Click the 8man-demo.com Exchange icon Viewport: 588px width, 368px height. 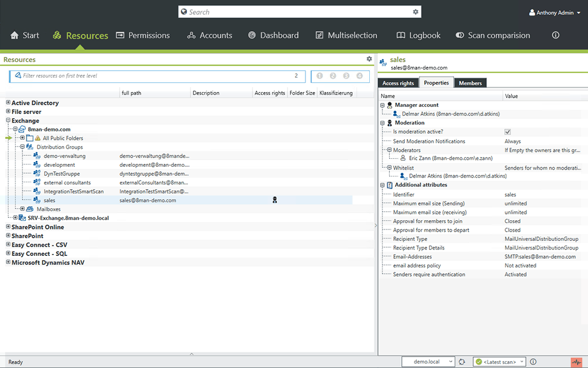tap(22, 129)
